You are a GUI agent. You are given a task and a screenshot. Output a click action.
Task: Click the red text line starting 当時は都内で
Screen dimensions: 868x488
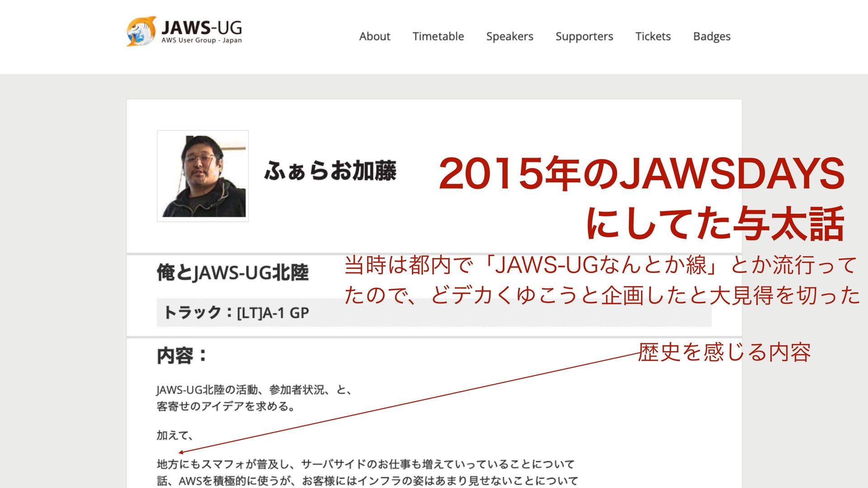(x=599, y=265)
